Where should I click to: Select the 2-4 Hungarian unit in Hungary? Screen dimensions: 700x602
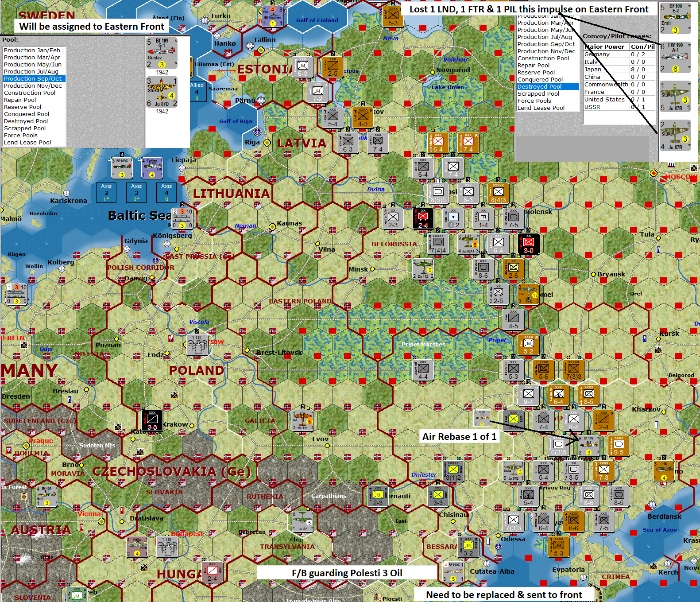(x=212, y=572)
